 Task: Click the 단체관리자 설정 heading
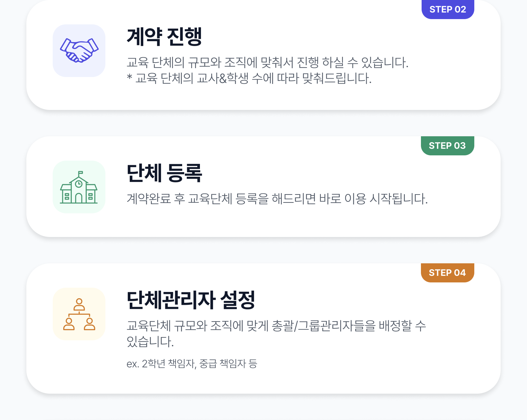point(191,300)
